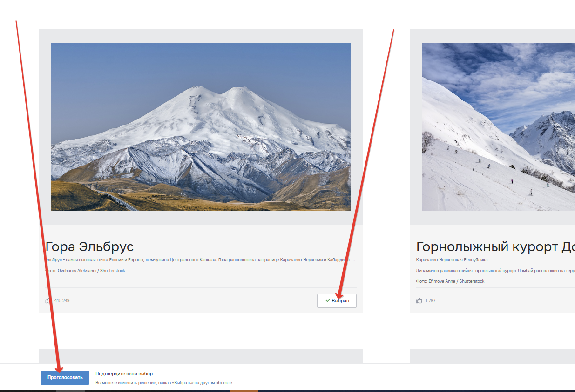Toggle the Выбран selection button for Эльбрус

tap(337, 301)
